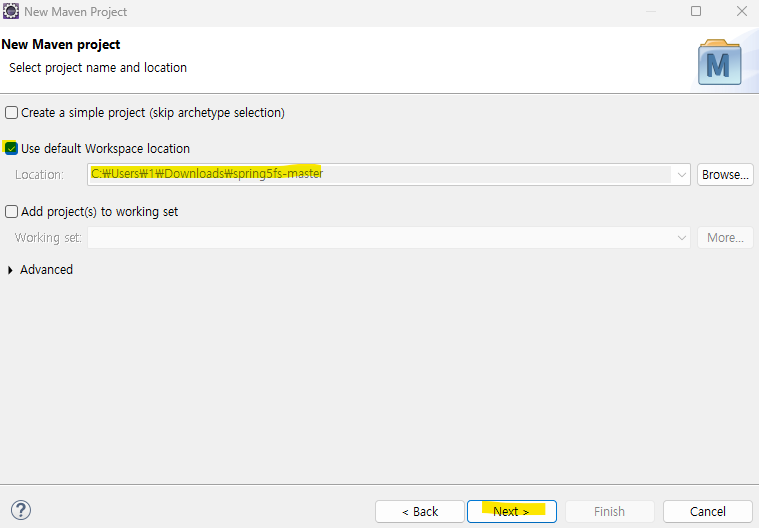Click the Finish button
The image size is (759, 528).
609,512
